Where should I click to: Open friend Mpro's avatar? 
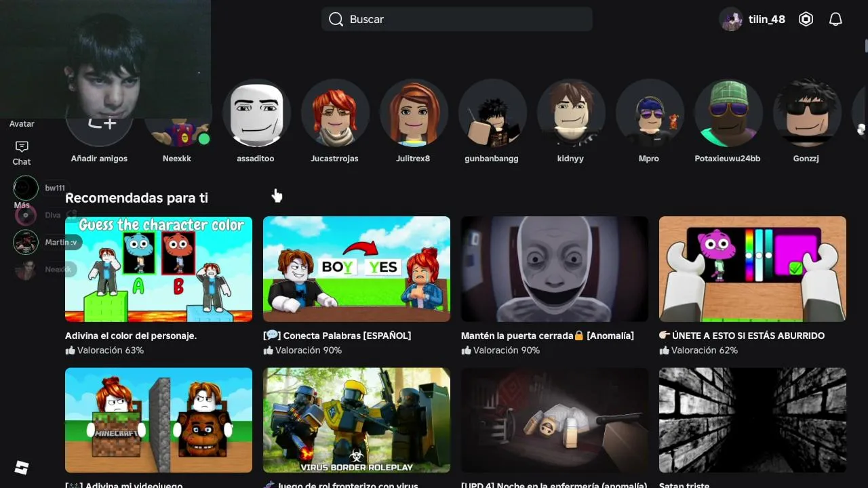649,113
